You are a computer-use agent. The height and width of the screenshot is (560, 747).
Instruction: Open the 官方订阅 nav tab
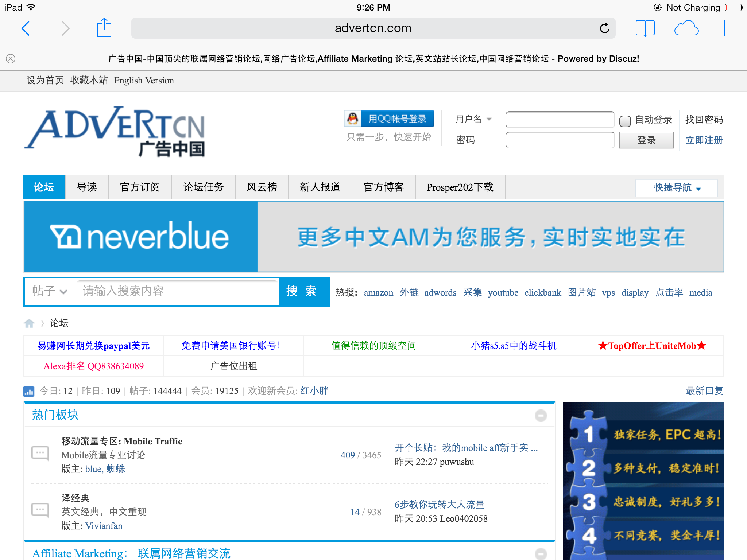[140, 187]
